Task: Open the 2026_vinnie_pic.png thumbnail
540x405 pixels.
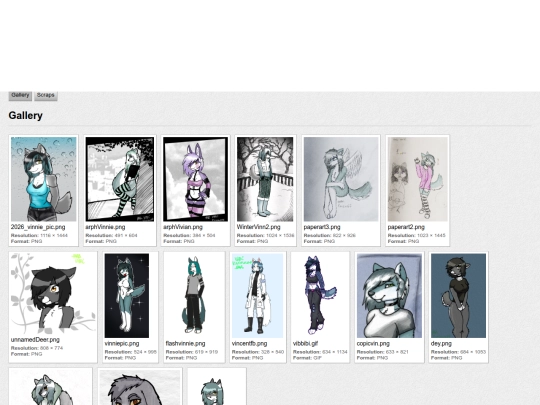Action: click(x=44, y=179)
